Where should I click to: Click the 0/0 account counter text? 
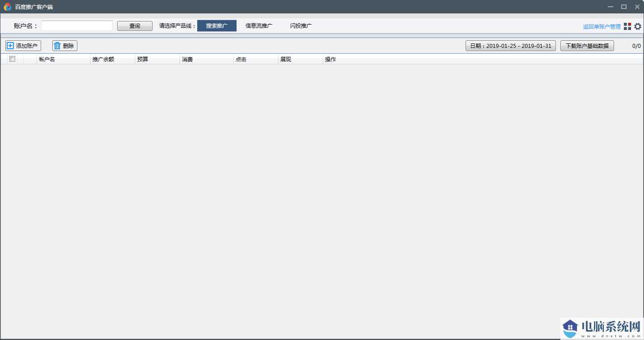pyautogui.click(x=636, y=46)
